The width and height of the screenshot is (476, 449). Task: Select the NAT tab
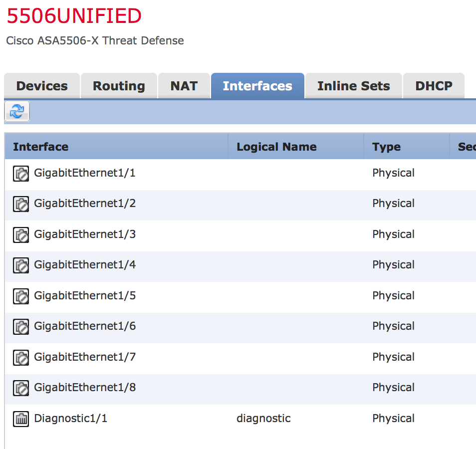point(184,86)
